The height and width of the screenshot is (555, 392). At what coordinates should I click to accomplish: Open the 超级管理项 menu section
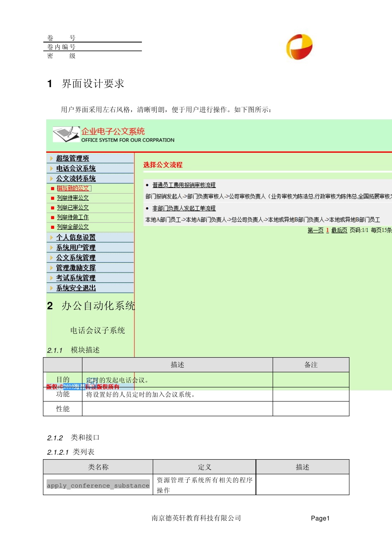(73, 158)
